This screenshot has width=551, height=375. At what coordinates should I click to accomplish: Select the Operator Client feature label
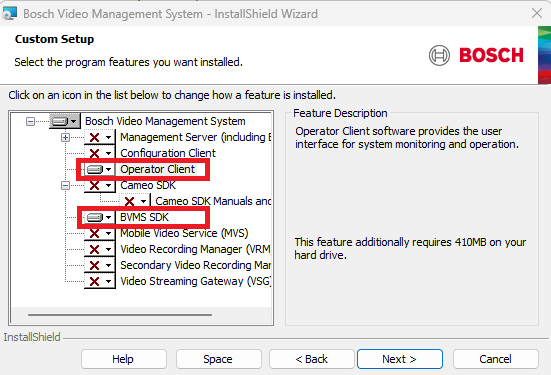click(157, 169)
